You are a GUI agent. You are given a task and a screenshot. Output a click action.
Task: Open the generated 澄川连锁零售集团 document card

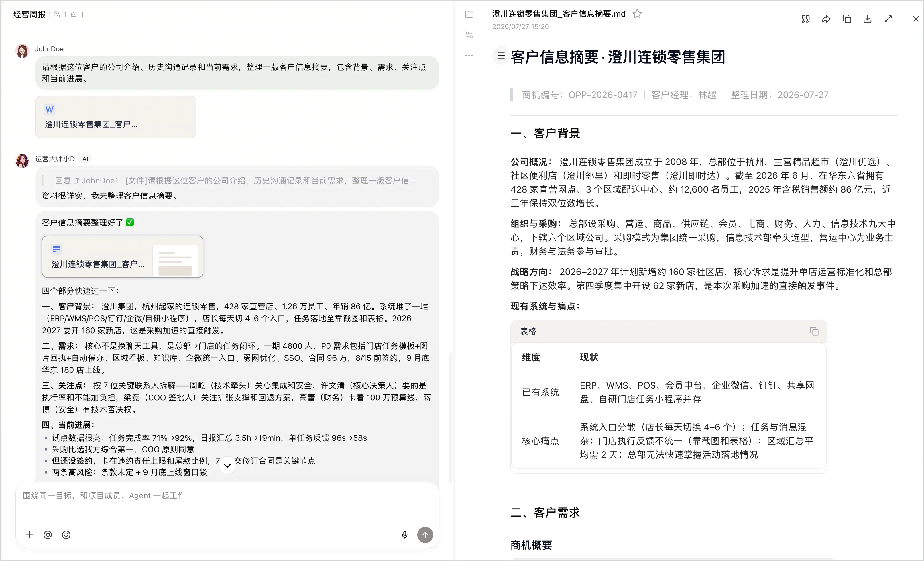(123, 256)
